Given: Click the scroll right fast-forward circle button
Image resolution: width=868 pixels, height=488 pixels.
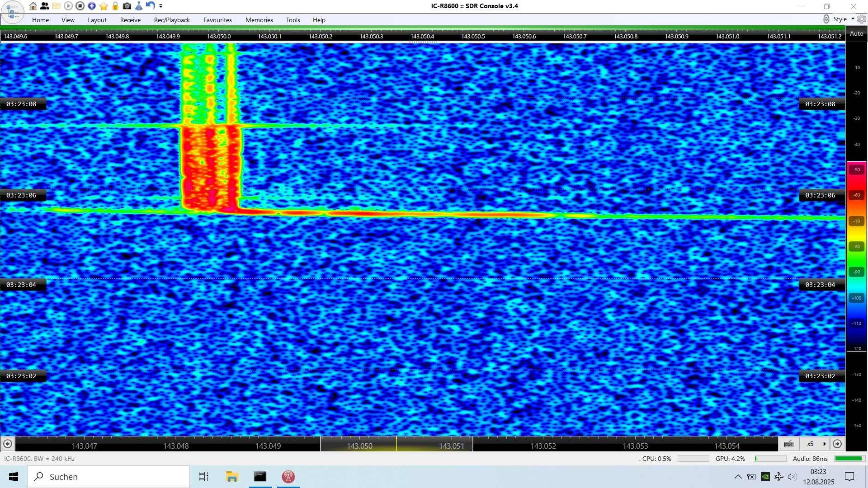Looking at the screenshot, I should pos(837,444).
